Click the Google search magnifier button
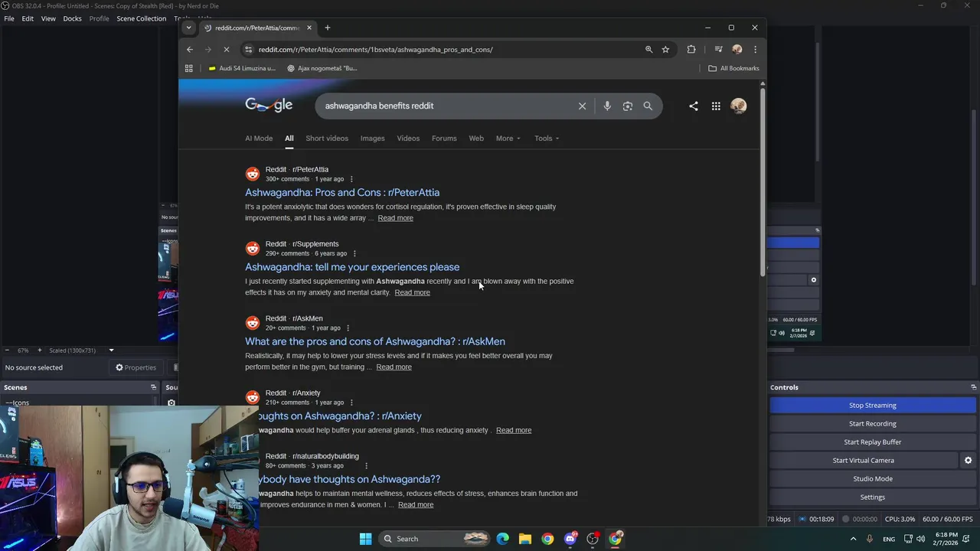 point(648,106)
